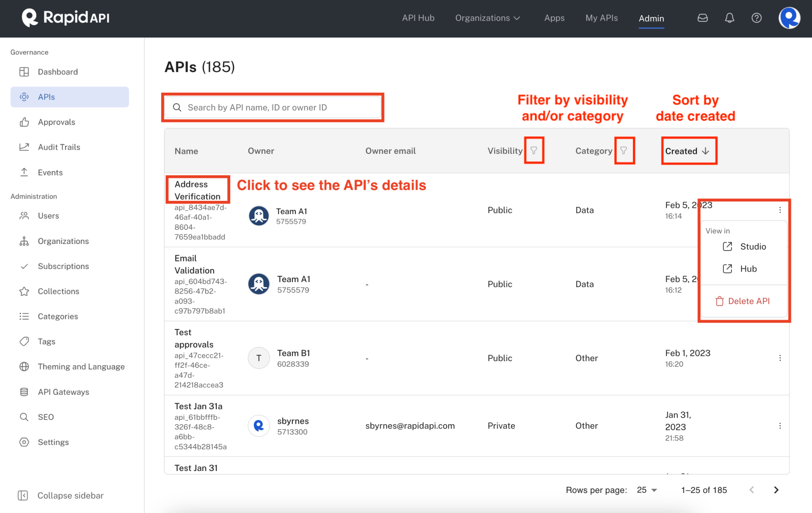Image resolution: width=812 pixels, height=513 pixels.
Task: Open three-dot menu for Test approvals
Action: pos(780,358)
